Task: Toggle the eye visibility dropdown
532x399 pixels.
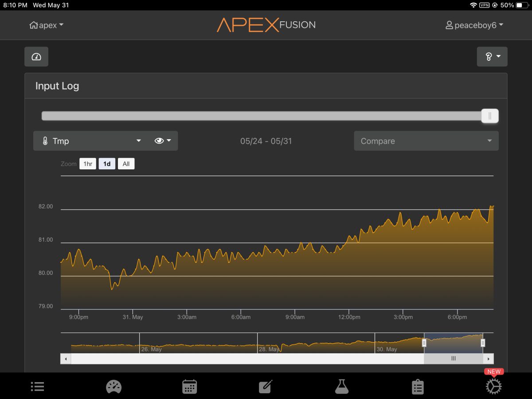Action: 163,141
